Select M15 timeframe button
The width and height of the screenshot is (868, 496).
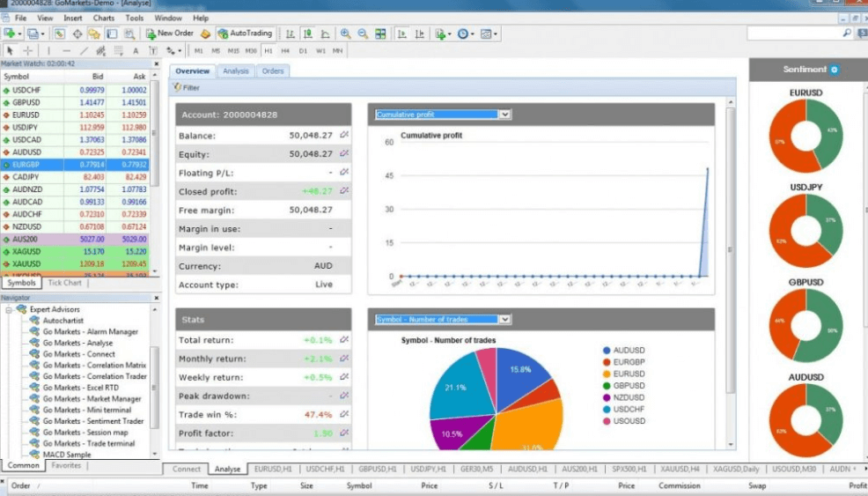point(233,50)
